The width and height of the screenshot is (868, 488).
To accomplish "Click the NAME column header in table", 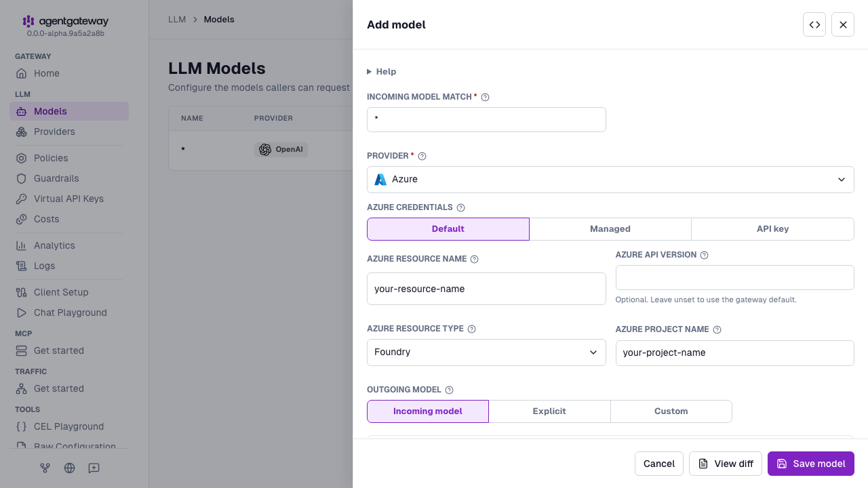I will [192, 118].
